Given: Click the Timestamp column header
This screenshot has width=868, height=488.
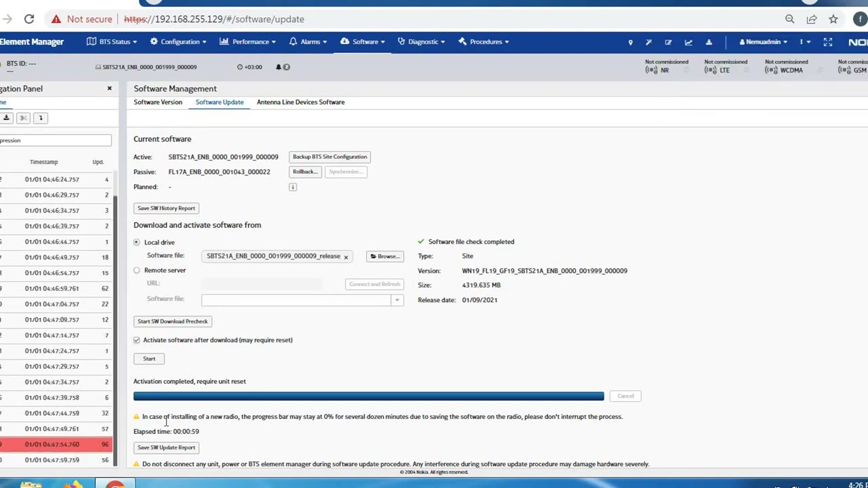Looking at the screenshot, I should click(x=44, y=162).
